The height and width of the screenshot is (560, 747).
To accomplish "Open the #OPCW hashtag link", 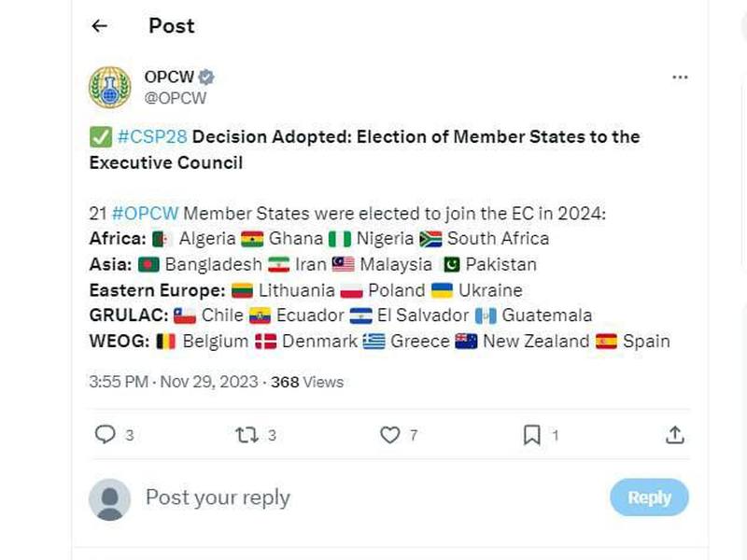I will coord(145,214).
